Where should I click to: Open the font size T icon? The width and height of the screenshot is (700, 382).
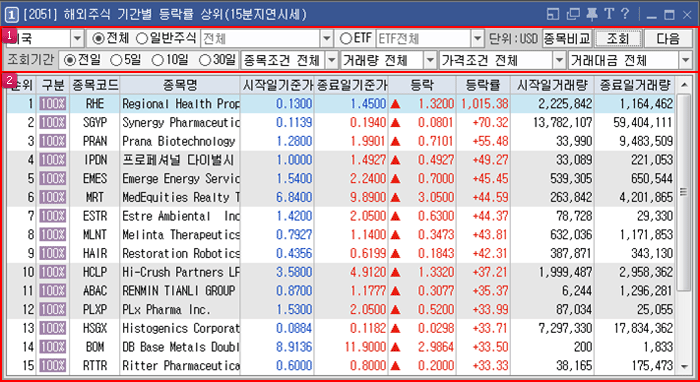coord(609,15)
